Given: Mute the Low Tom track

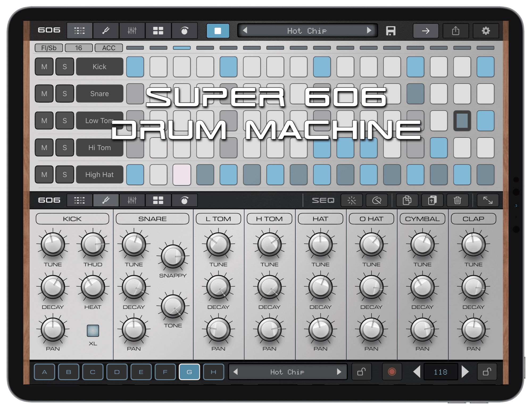Looking at the screenshot, I should 44,121.
